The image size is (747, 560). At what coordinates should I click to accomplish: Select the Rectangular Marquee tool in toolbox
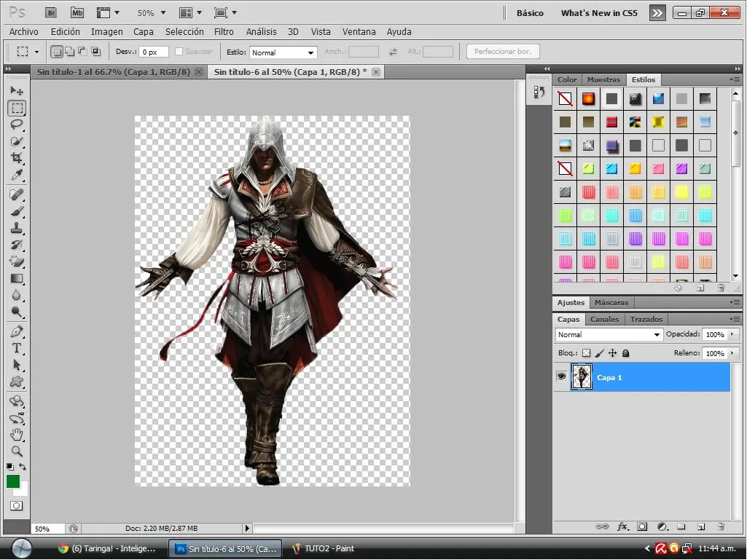[17, 109]
